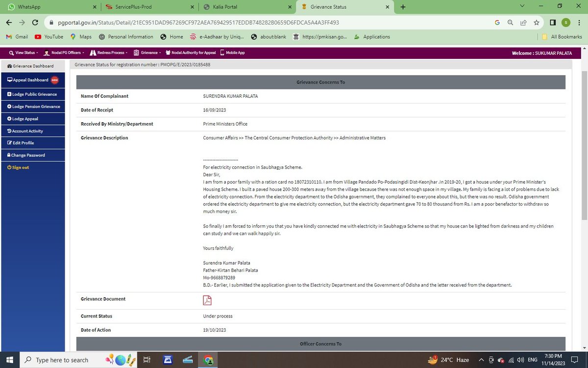Viewport: 588px width, 368px height.
Task: Open Change Password in sidebar
Action: [32, 155]
